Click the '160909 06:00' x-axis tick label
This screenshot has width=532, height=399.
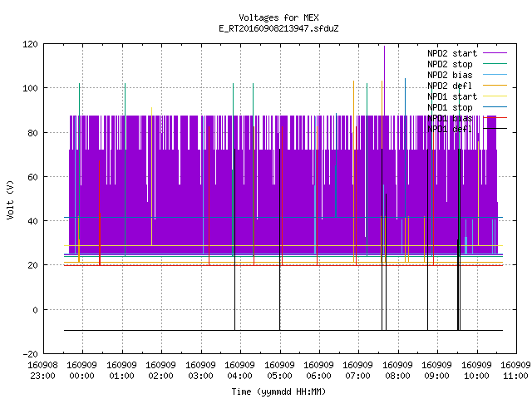coord(318,370)
